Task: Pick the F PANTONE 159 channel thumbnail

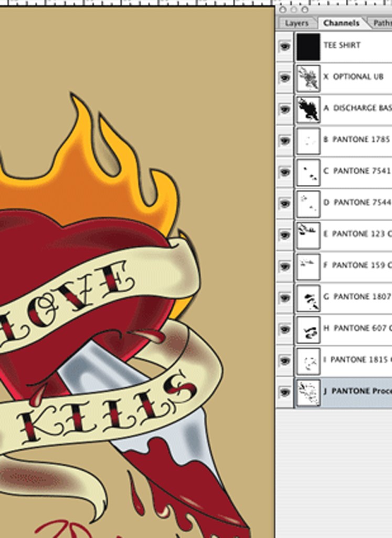Action: click(308, 266)
